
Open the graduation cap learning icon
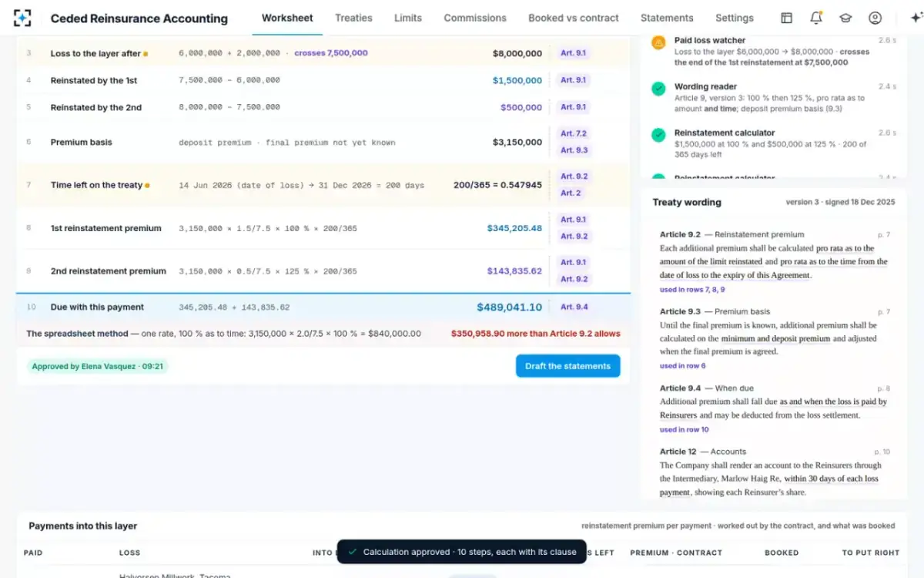(x=845, y=18)
